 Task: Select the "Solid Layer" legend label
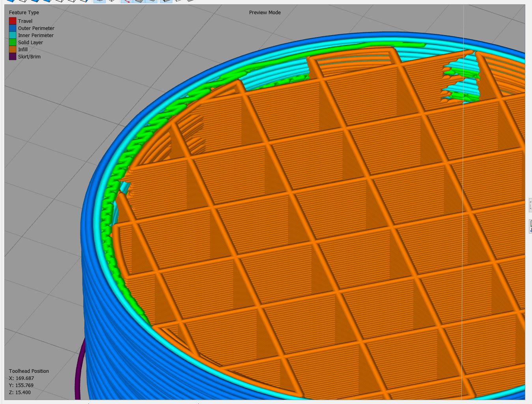pyautogui.click(x=30, y=43)
